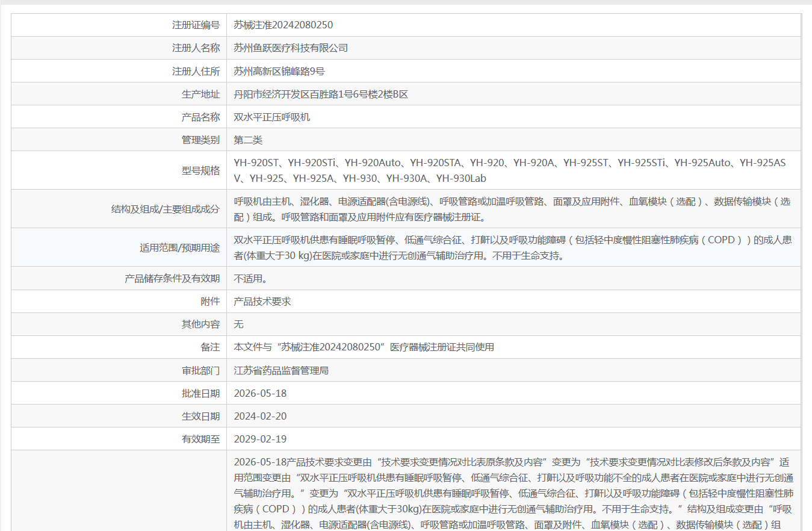Click the 生效日期 row label
812x531 pixels.
[x=201, y=416]
